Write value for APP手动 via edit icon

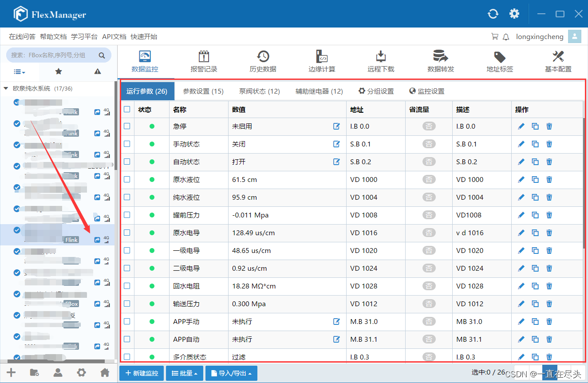pos(336,321)
